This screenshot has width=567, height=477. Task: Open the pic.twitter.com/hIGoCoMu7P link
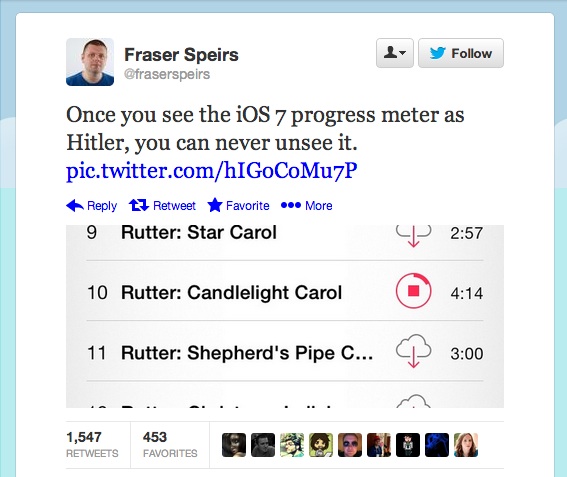click(212, 170)
